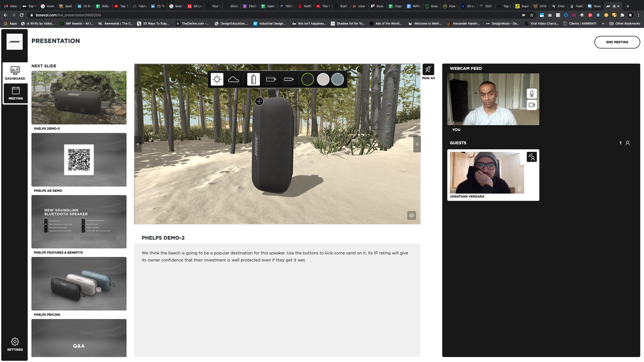Toggle your microphone in webcam feed
Screen dimensions: 644x362
[531, 93]
